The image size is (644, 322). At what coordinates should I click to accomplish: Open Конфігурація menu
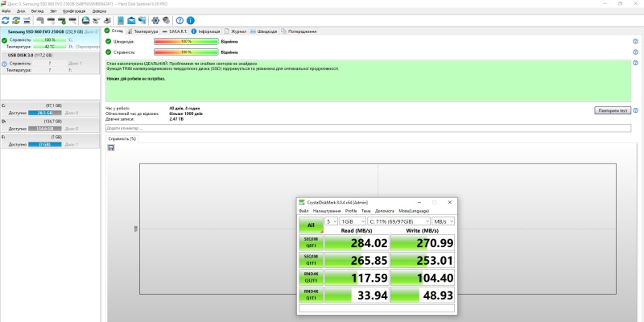coord(74,11)
